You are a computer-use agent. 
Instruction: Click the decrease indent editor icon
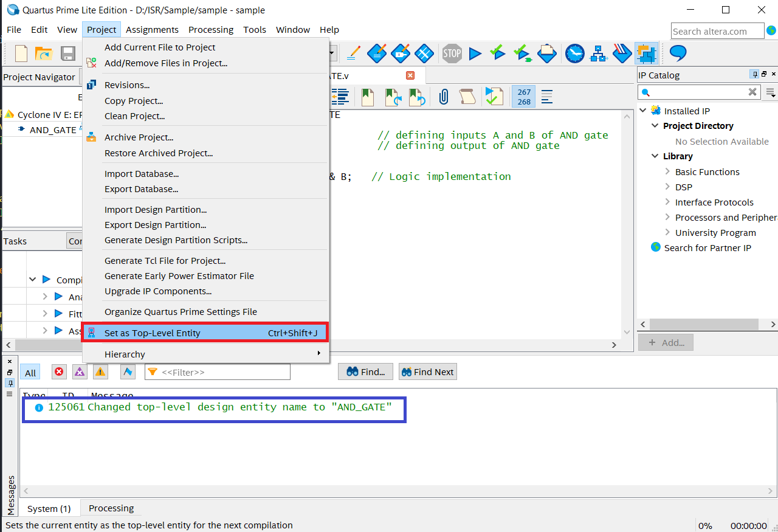click(340, 97)
